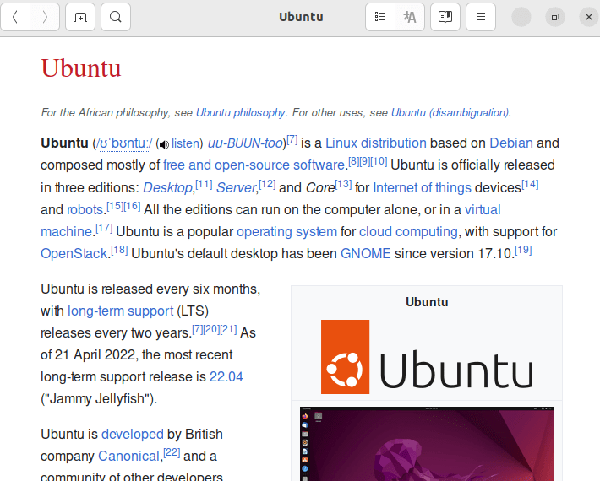600x481 pixels.
Task: Go back with the left arrow
Action: coord(16,17)
